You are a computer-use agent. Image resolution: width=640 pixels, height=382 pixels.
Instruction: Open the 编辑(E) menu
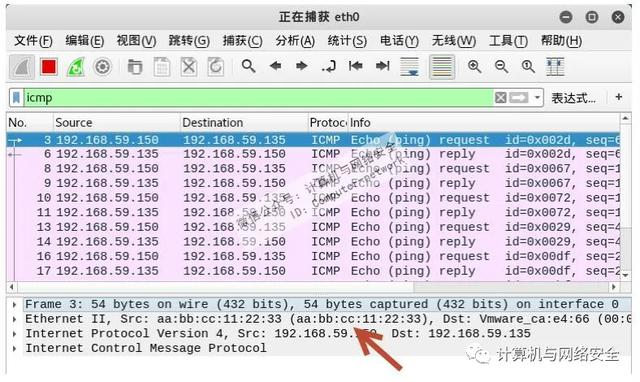click(84, 41)
